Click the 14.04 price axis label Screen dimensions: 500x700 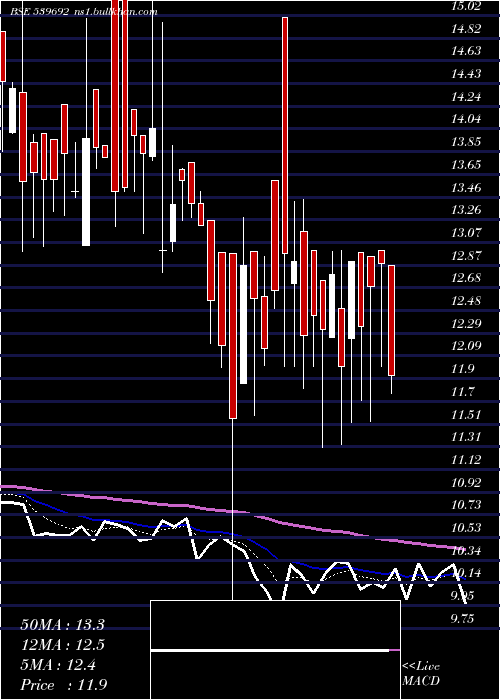tap(466, 119)
